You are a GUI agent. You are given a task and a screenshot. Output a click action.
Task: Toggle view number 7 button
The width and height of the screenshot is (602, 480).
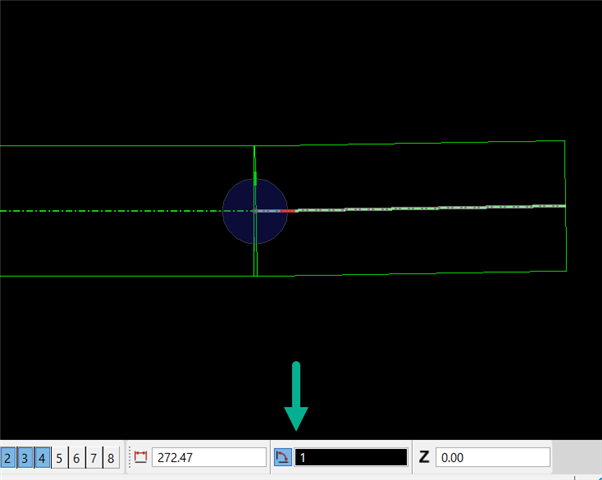point(94,458)
